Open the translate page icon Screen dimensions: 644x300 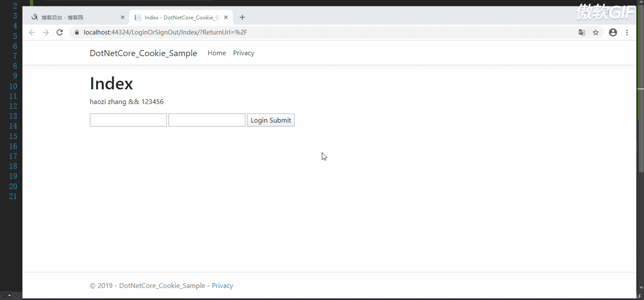pos(582,32)
